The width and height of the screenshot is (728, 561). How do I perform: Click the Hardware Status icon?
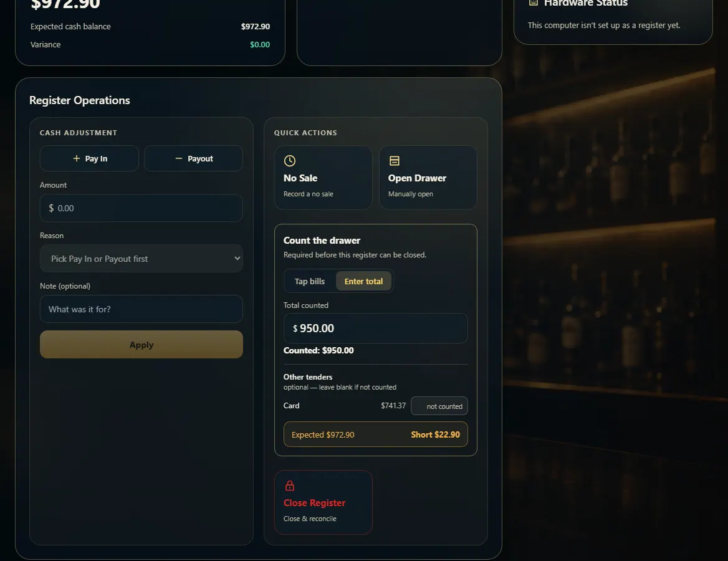[534, 2]
